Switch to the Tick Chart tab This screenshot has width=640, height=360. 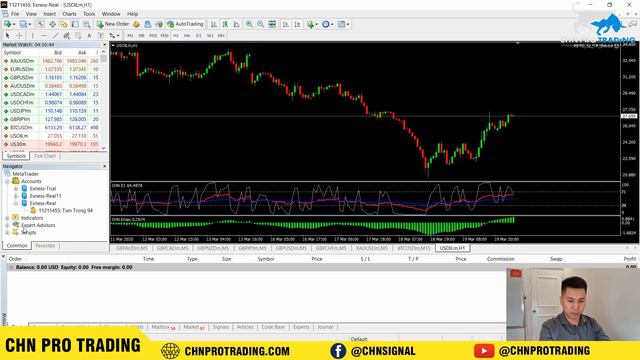click(44, 156)
